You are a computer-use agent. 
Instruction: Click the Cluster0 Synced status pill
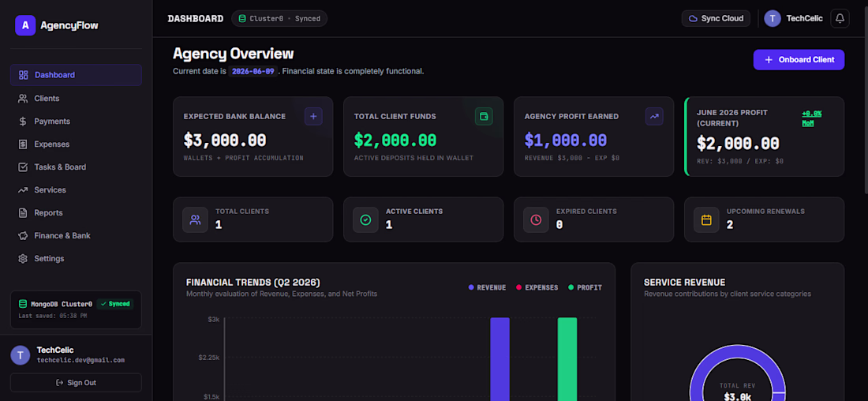pyautogui.click(x=279, y=18)
